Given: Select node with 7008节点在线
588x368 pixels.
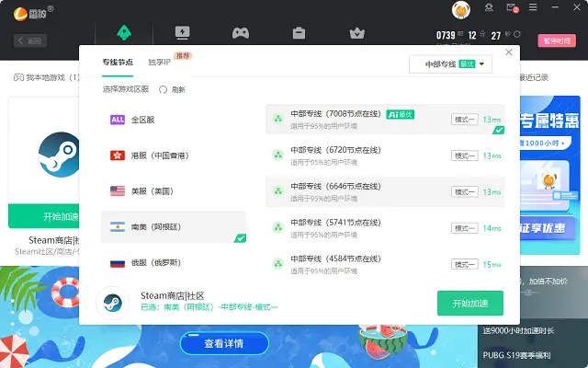Looking at the screenshot, I should pos(385,120).
